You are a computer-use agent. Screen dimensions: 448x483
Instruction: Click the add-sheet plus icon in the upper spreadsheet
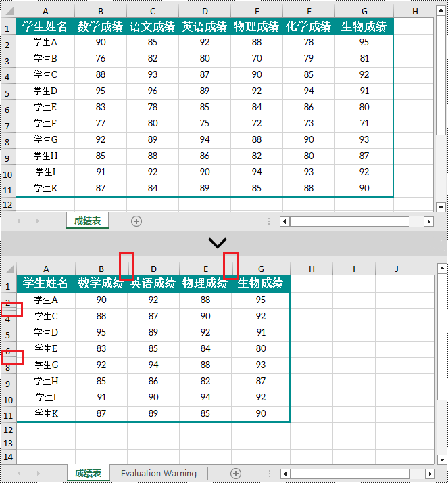136,221
